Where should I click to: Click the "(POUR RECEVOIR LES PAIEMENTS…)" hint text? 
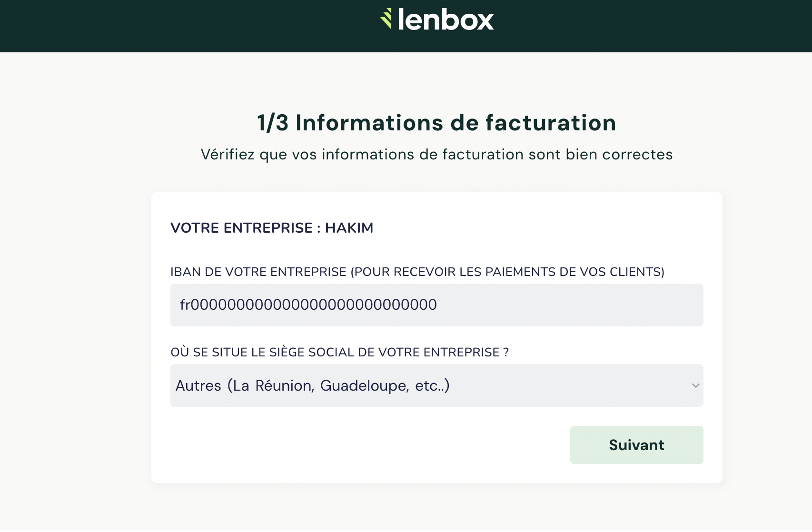[507, 272]
